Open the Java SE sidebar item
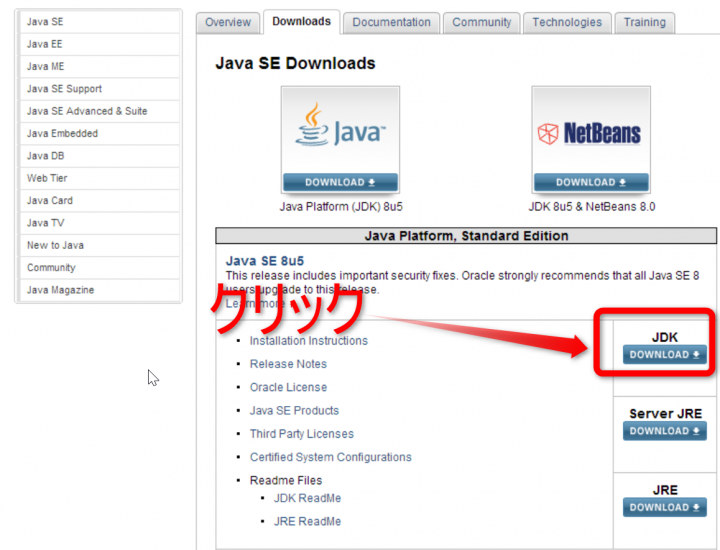Screen dimensions: 720x550 point(99,22)
